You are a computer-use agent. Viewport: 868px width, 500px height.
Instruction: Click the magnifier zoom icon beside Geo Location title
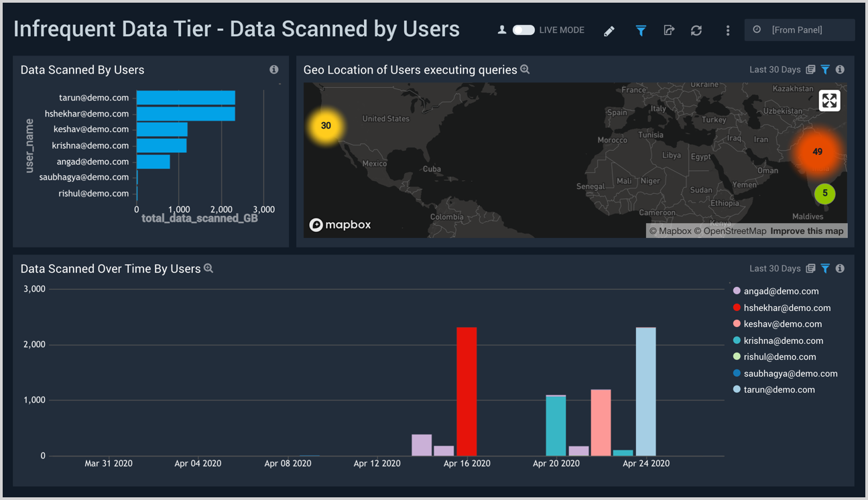click(x=525, y=69)
